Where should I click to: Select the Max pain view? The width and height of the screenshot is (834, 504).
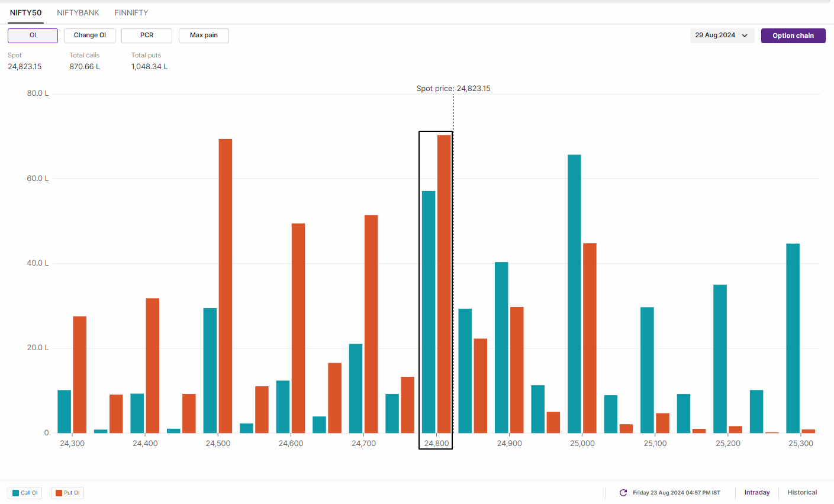click(x=204, y=35)
